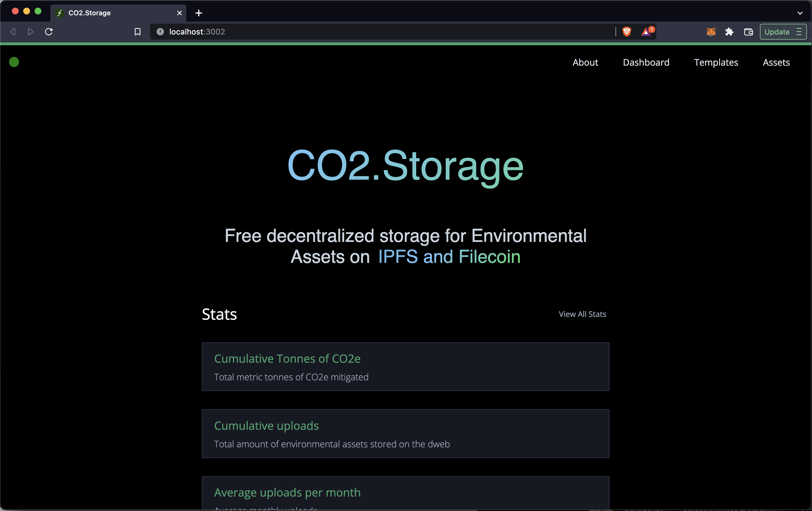The height and width of the screenshot is (511, 812).
Task: Expand the tab search chevron
Action: pyautogui.click(x=800, y=13)
